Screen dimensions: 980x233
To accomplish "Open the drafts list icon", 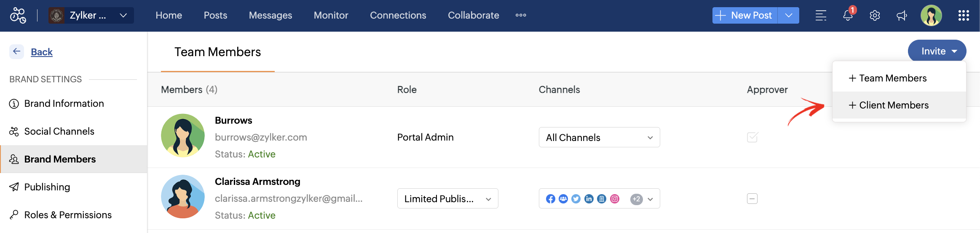I will [x=821, y=16].
